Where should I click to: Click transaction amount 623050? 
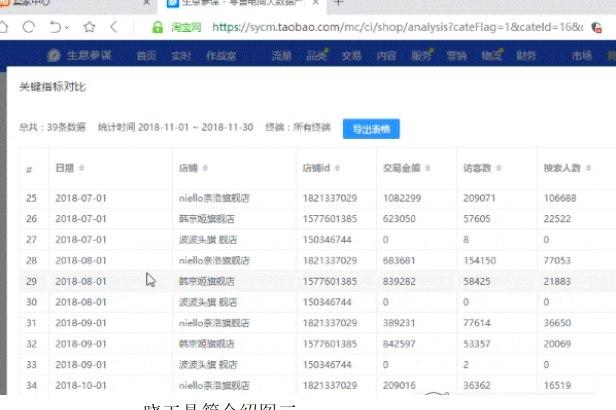399,219
